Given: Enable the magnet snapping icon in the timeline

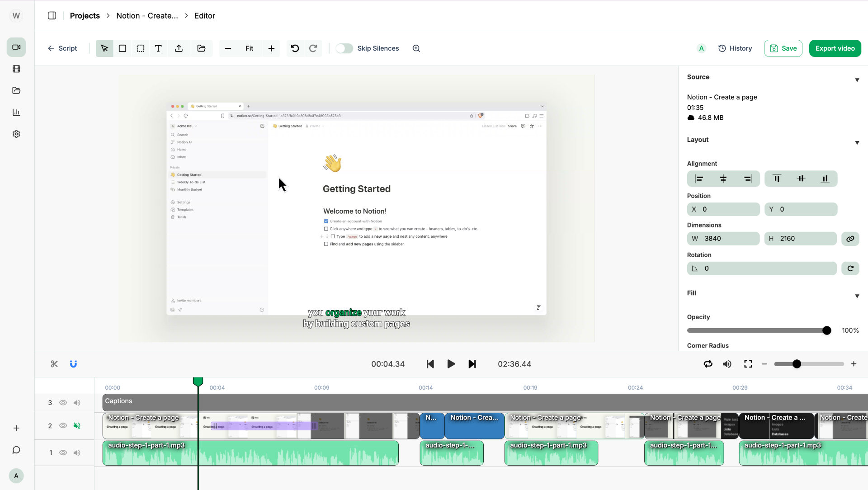Looking at the screenshot, I should pyautogui.click(x=73, y=364).
